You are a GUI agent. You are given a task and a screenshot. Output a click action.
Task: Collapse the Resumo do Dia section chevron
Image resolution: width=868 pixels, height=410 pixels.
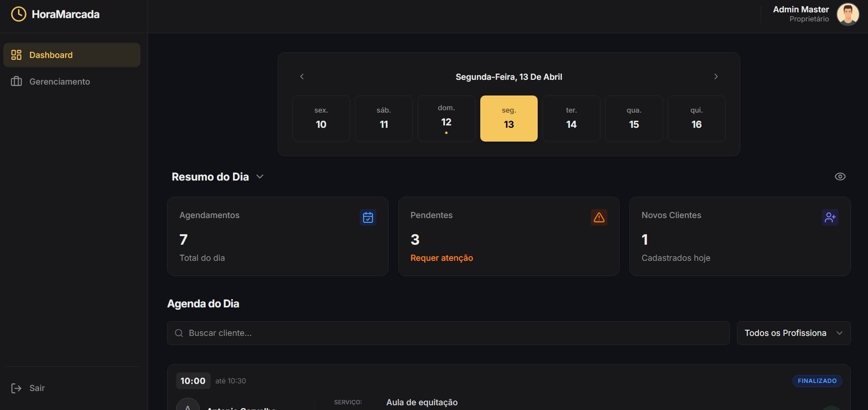click(x=260, y=176)
